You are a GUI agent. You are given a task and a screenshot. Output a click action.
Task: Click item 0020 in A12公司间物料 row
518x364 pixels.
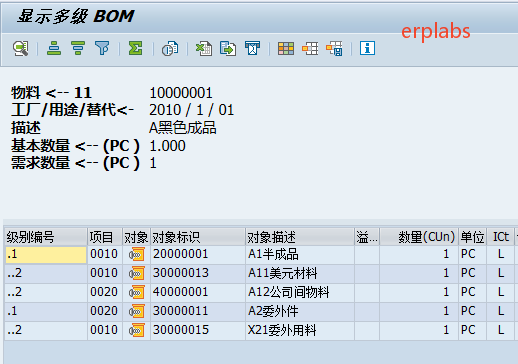click(104, 292)
